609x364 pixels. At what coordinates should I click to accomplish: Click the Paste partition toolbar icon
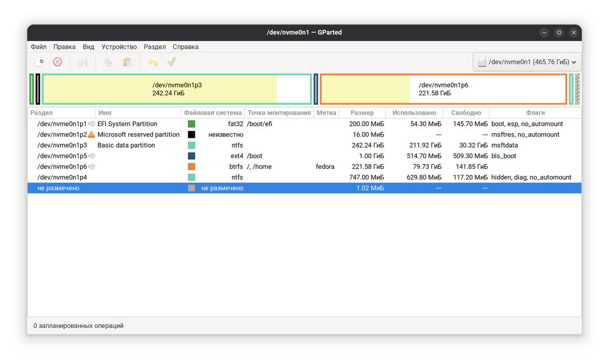[x=127, y=62]
